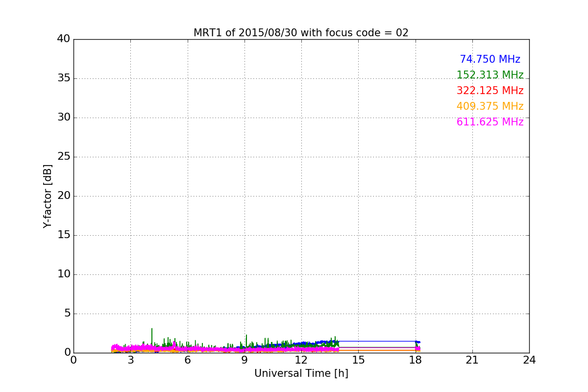Click the x-axis tick value 21

click(472, 360)
